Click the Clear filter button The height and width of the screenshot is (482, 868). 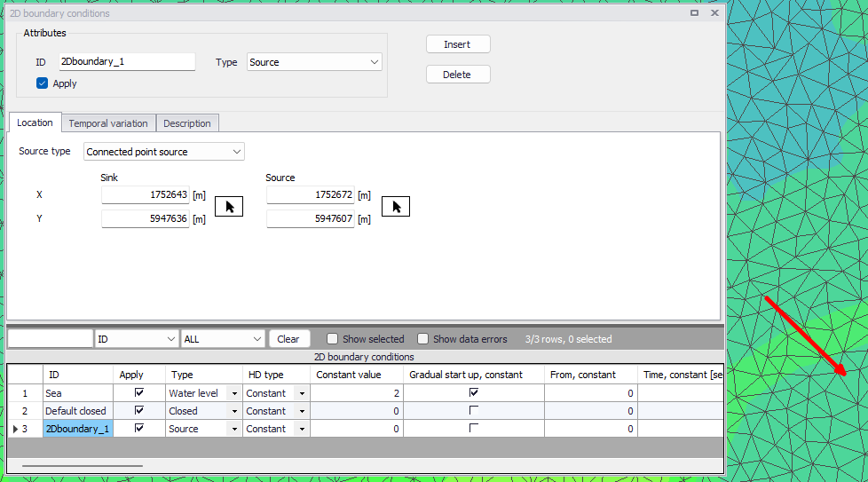pyautogui.click(x=288, y=339)
